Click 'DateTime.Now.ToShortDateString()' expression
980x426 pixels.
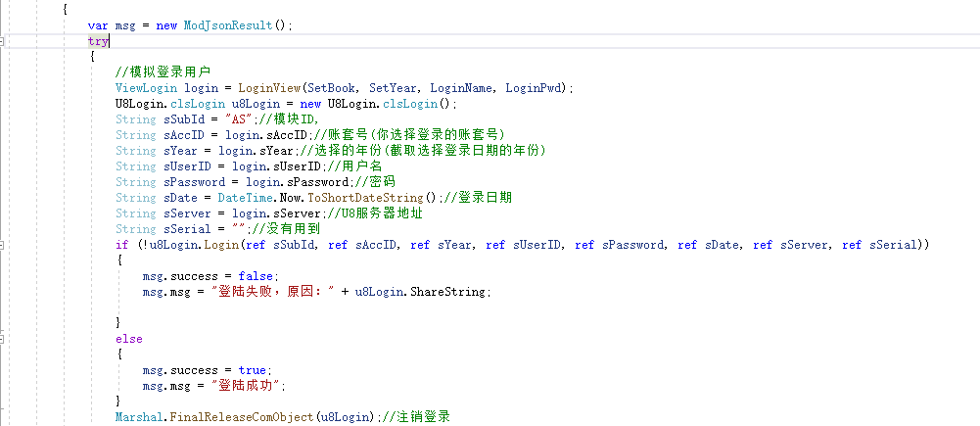[327, 198]
